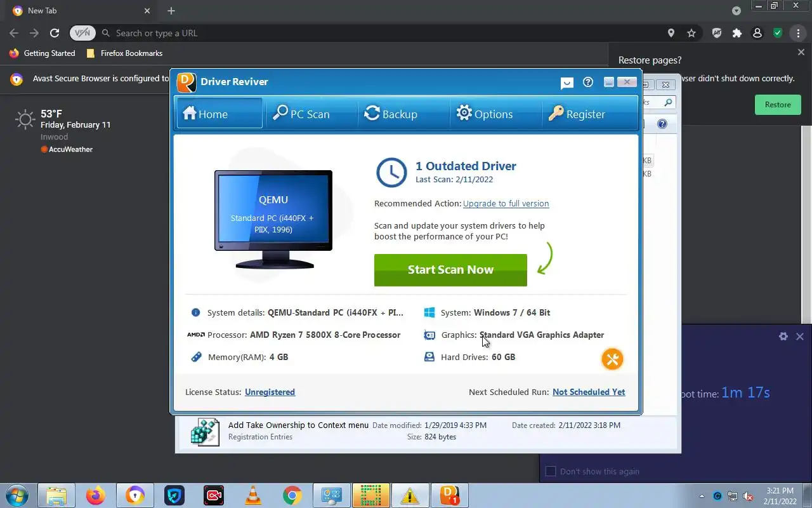Viewport: 812px width, 508px height.
Task: Click the browser forward arrow
Action: 34,33
